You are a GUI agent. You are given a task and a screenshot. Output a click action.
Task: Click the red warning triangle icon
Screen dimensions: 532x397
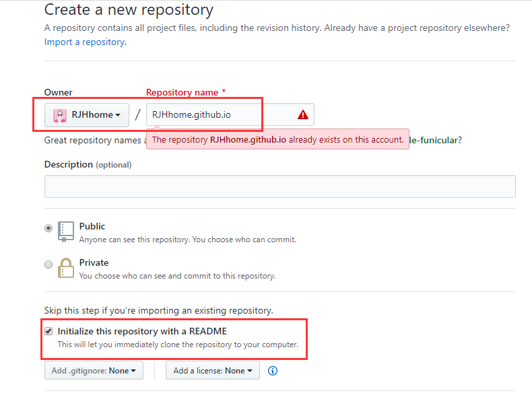click(x=302, y=114)
